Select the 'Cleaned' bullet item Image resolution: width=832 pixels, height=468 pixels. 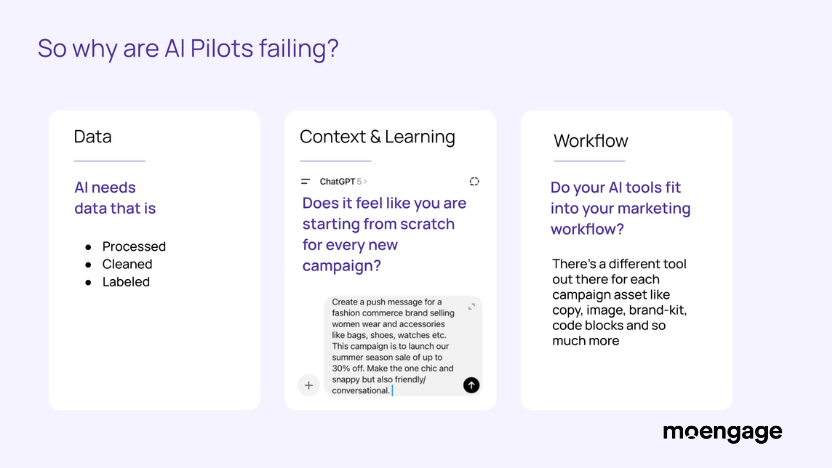[x=127, y=264]
